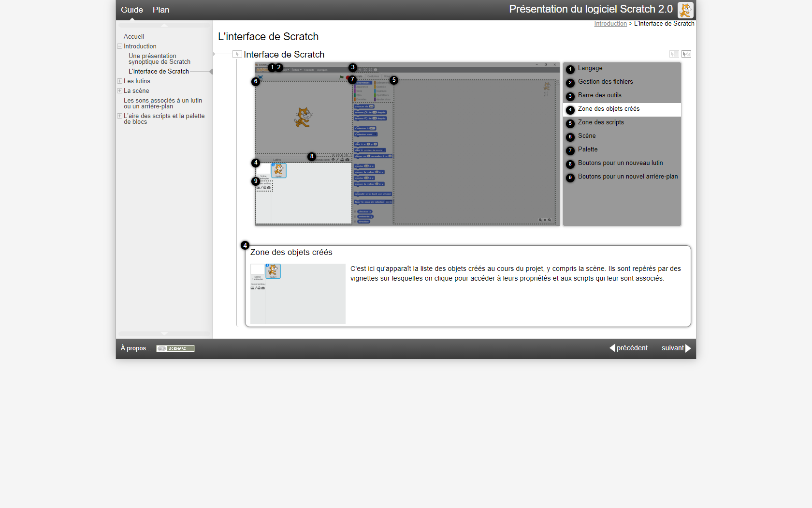The image size is (812, 508).
Task: Switch to the interactive image mode icon
Action: pos(686,54)
